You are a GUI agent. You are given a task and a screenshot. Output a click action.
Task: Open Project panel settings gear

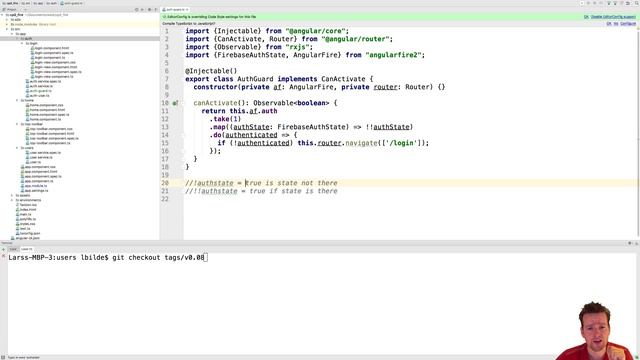(x=149, y=9)
